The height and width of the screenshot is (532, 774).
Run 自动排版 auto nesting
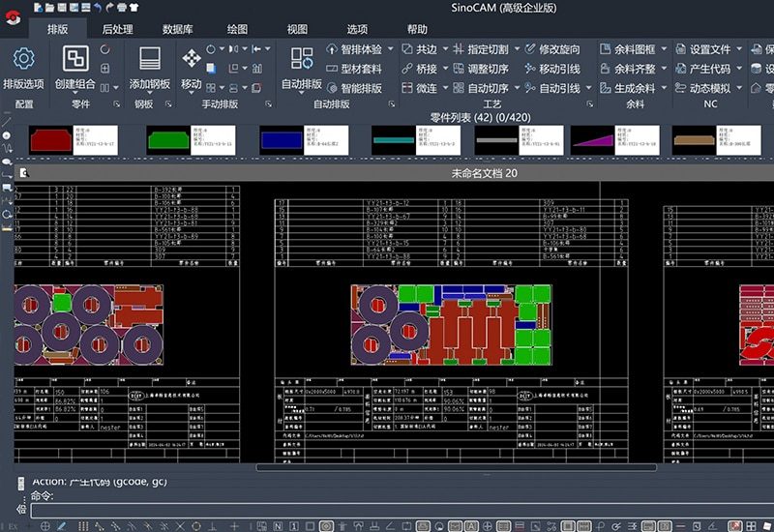[302, 67]
